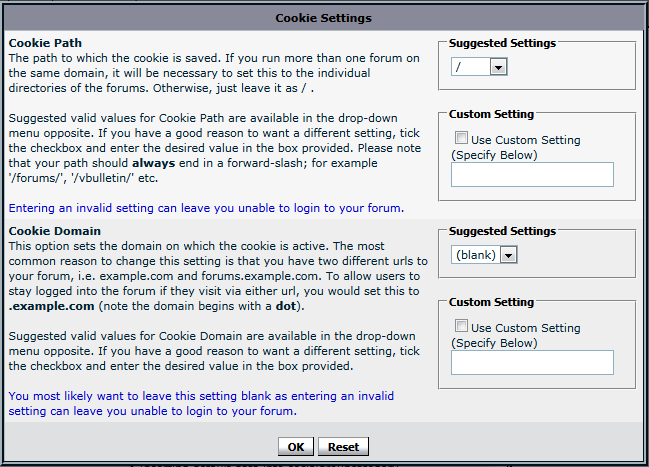Image resolution: width=649 pixels, height=467 pixels.
Task: Focus the Cookie Path custom setting text field
Action: [532, 174]
